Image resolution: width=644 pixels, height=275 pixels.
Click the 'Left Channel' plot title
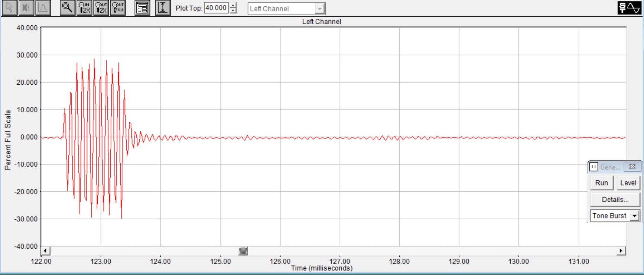pyautogui.click(x=322, y=22)
